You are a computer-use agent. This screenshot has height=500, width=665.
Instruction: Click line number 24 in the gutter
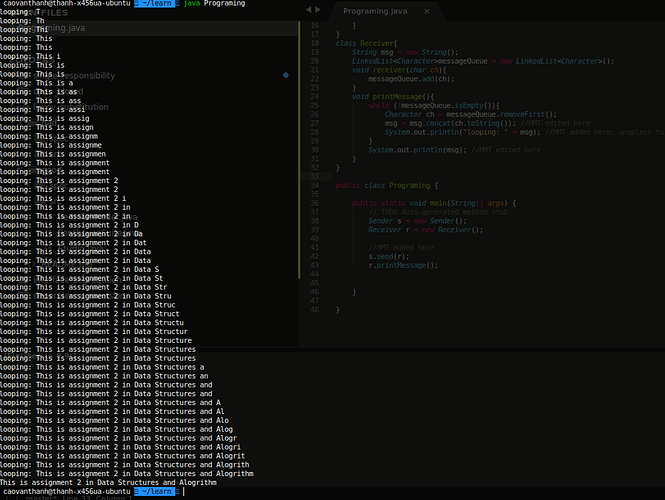point(314,97)
